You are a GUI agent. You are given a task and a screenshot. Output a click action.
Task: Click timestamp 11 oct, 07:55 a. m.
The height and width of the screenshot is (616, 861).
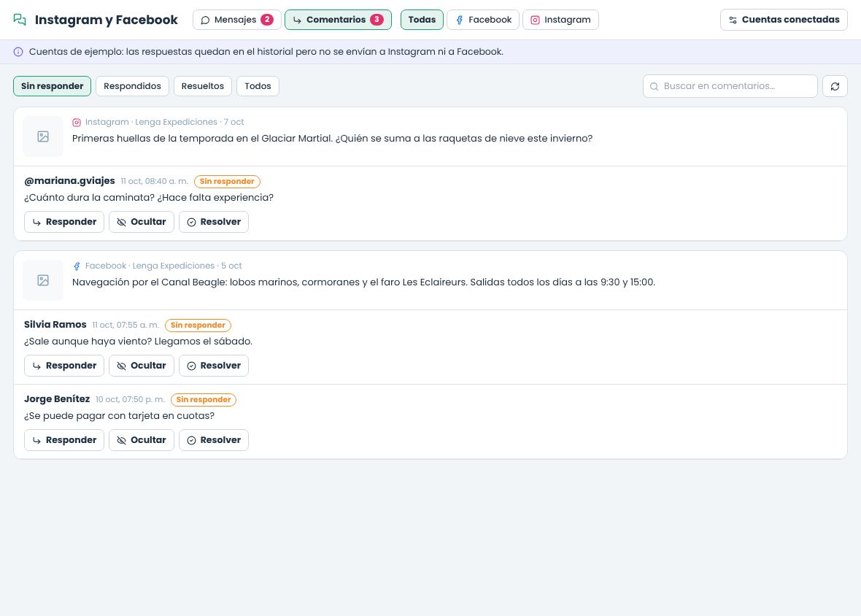126,326
